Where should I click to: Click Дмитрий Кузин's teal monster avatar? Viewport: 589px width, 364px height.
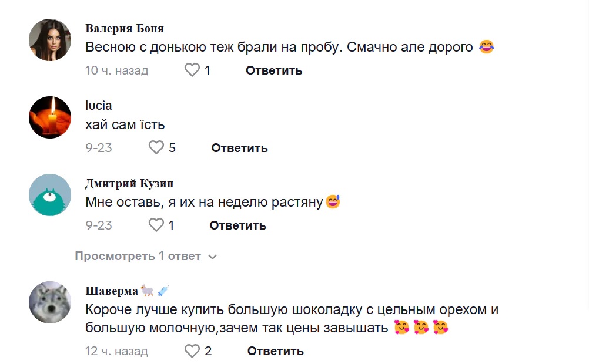(50, 195)
